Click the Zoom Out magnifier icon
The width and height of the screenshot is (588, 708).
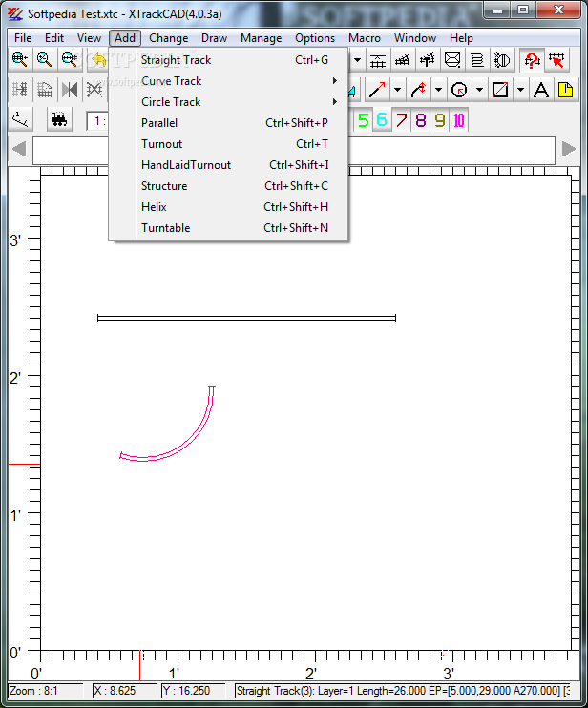[x=70, y=59]
